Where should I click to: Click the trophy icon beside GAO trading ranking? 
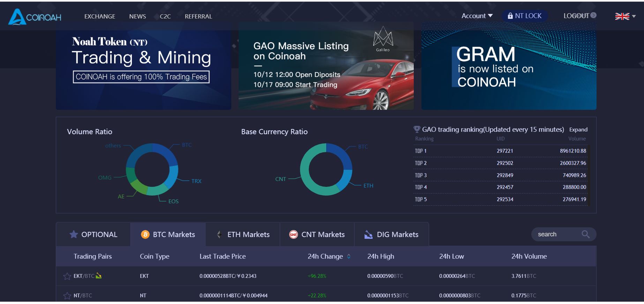click(x=417, y=129)
